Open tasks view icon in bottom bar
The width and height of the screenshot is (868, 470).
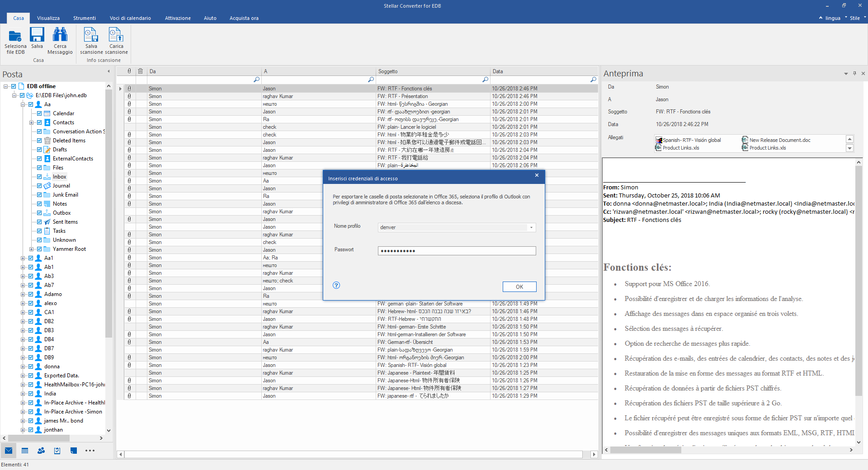[x=57, y=451]
